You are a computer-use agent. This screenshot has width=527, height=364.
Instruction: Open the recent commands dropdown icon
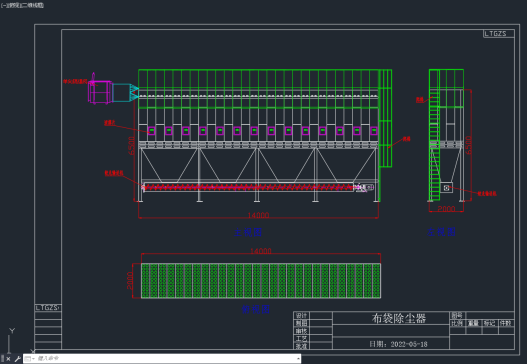[29, 359]
